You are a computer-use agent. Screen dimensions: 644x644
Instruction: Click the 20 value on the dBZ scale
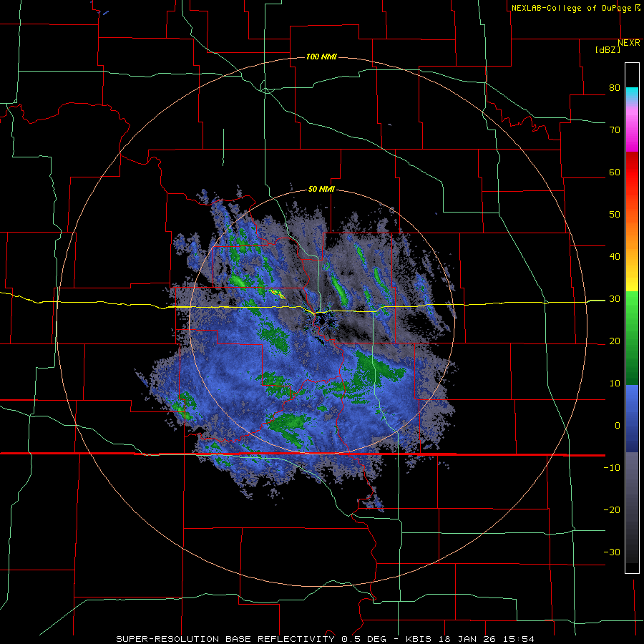(615, 341)
